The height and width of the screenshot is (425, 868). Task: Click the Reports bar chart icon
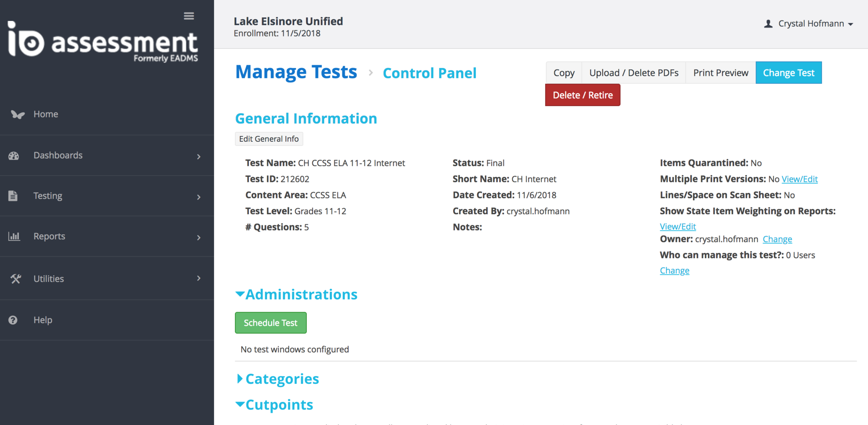tap(14, 236)
